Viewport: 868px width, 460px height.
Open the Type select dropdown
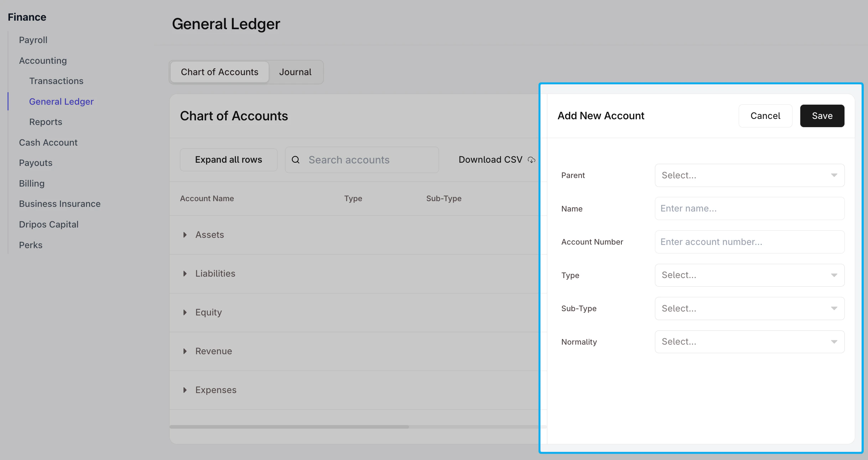tap(750, 275)
